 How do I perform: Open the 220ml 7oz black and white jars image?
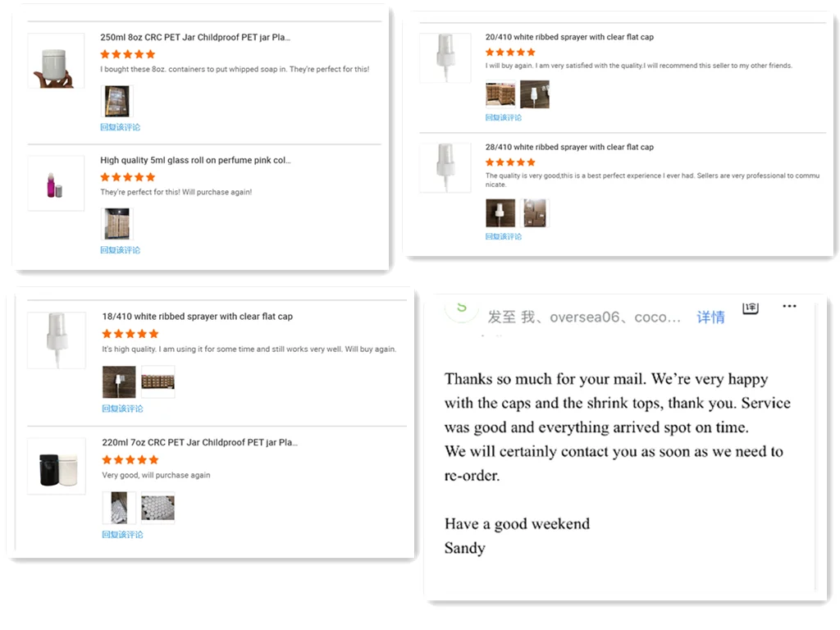[56, 466]
